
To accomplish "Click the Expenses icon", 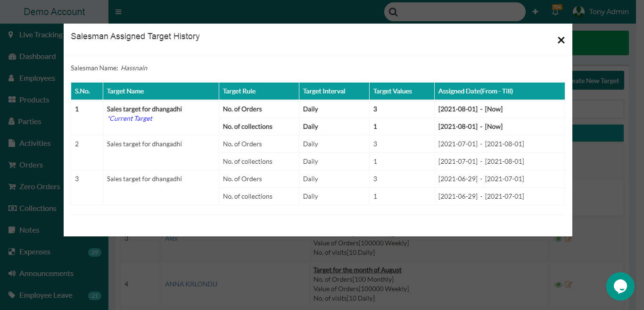I will point(12,252).
